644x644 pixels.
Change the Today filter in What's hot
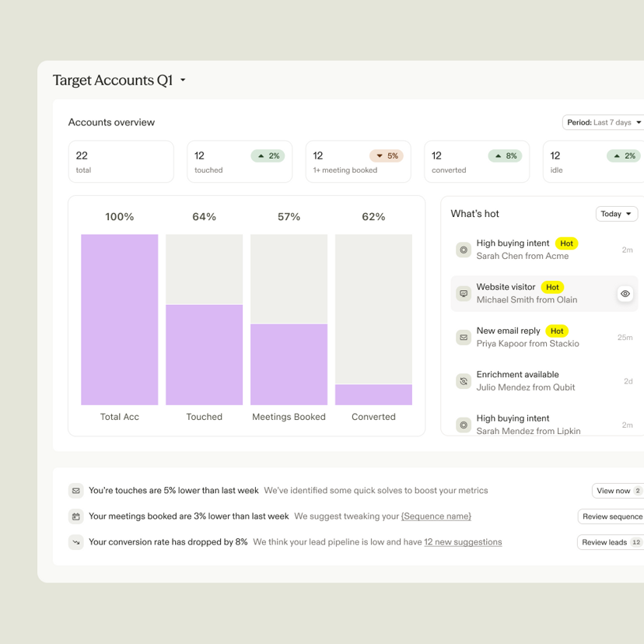click(x=617, y=214)
